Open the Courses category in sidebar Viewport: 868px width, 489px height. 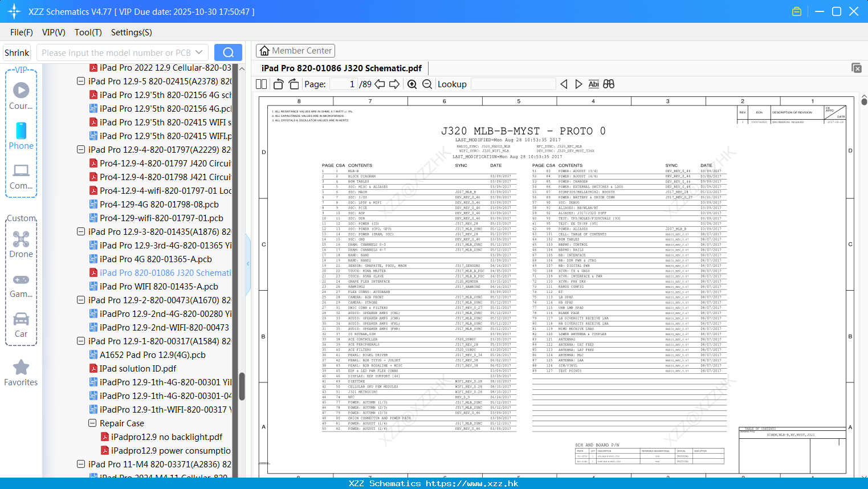click(21, 96)
